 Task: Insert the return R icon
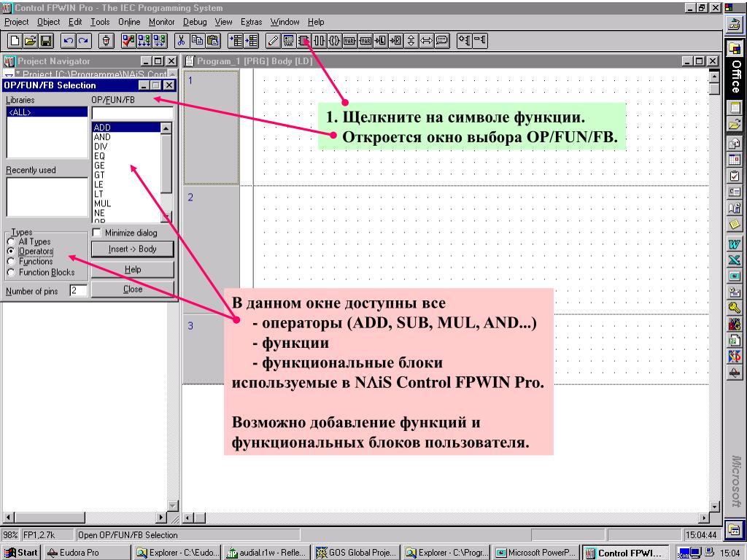(395, 41)
